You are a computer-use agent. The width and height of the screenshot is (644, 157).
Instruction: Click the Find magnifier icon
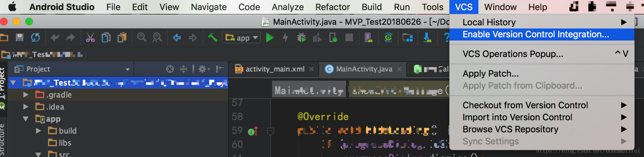point(142,38)
